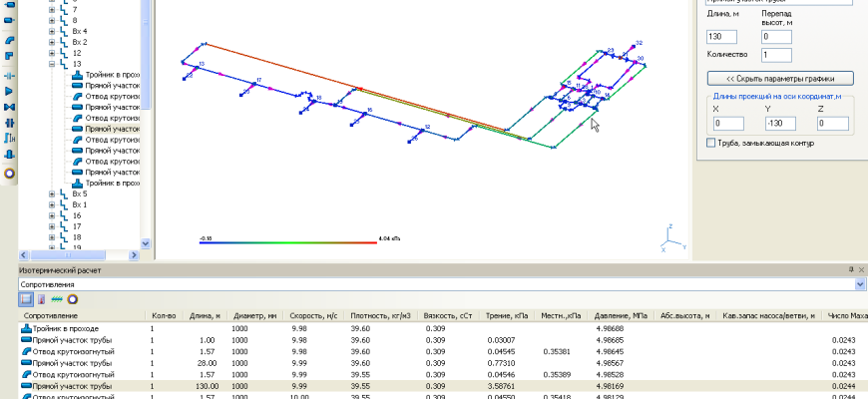Viewport: 868px width, 399px height.
Task: Expand the 'Вх 5' tree node
Action: click(52, 194)
